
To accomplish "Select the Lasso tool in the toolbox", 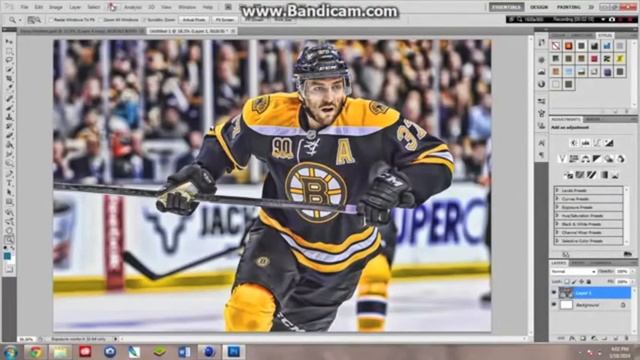I will (x=9, y=61).
